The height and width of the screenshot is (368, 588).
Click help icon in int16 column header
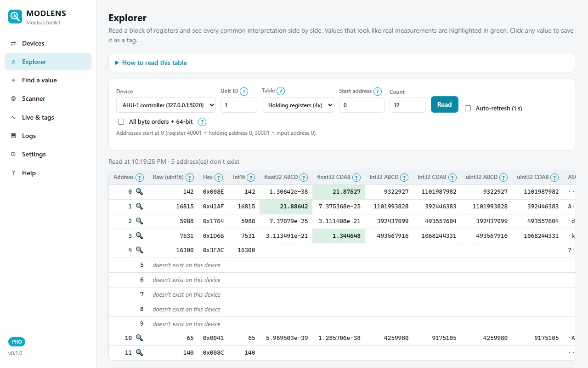tap(251, 178)
